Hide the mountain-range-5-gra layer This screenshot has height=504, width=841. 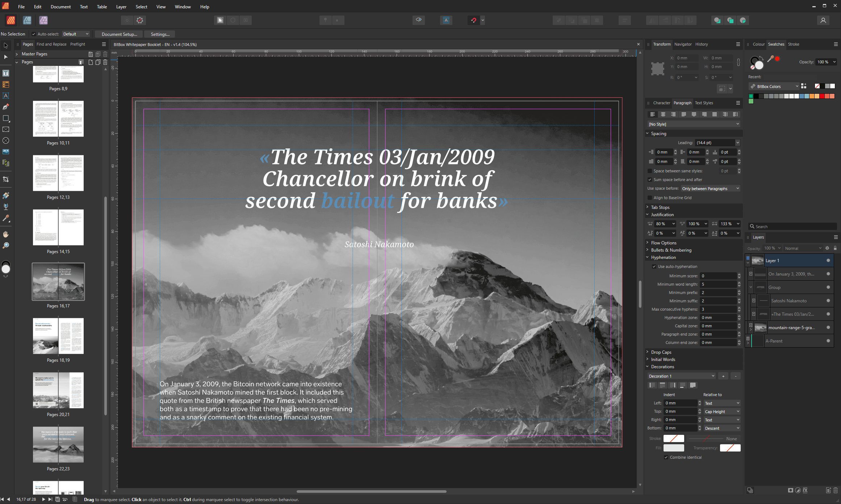(828, 327)
